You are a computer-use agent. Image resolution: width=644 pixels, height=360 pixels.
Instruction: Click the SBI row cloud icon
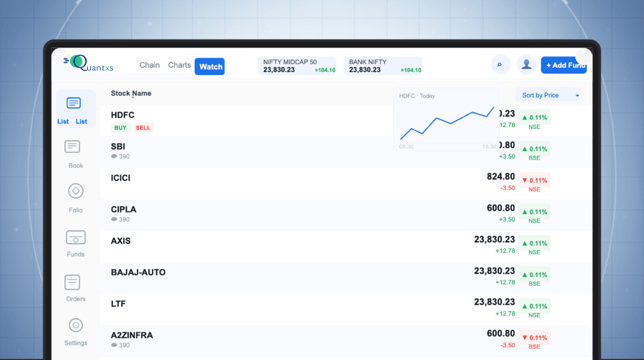tap(114, 156)
